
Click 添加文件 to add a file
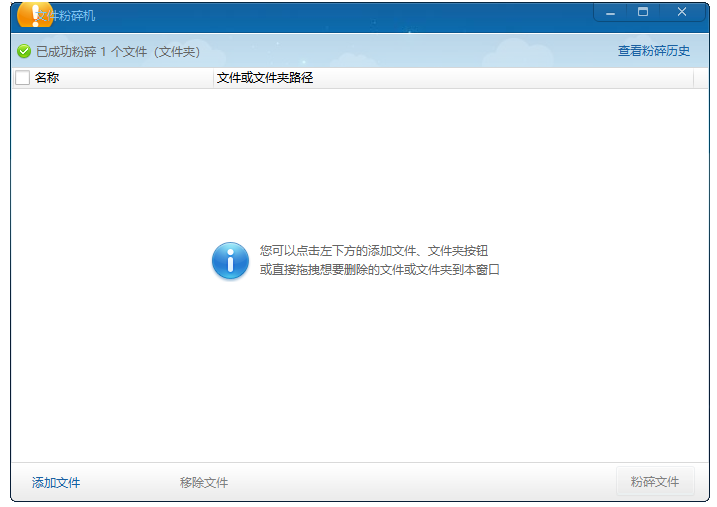tap(56, 483)
